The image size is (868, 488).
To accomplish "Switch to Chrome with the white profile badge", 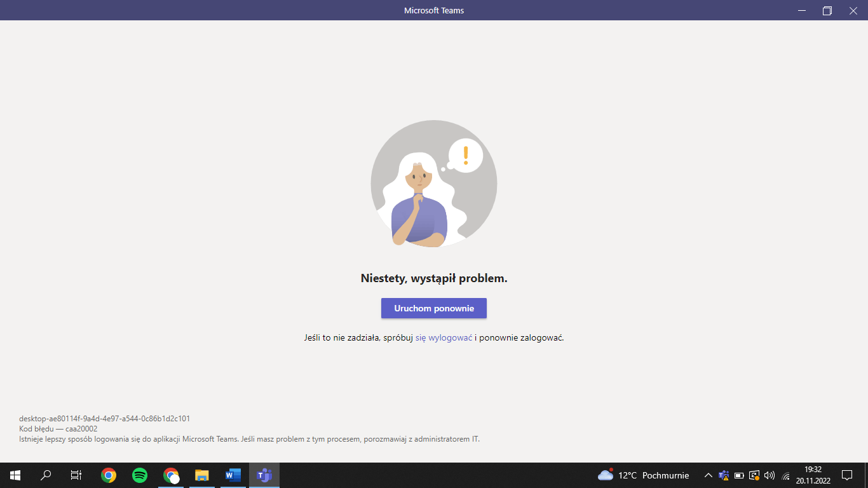I will click(171, 475).
